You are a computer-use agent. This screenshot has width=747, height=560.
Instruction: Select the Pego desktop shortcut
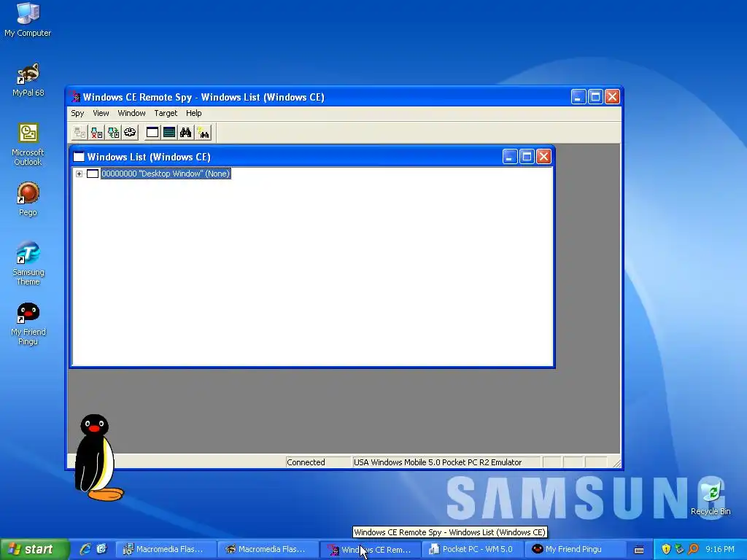point(28,199)
